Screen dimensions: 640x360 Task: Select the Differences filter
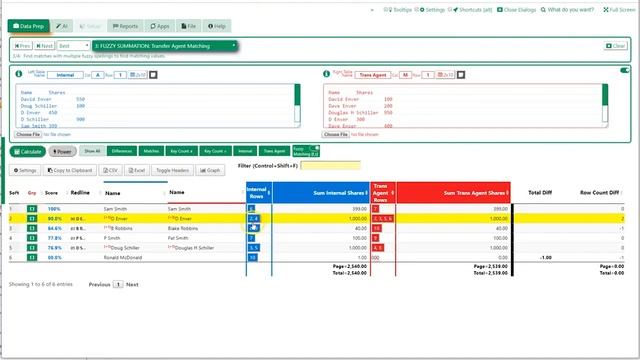[122, 151]
